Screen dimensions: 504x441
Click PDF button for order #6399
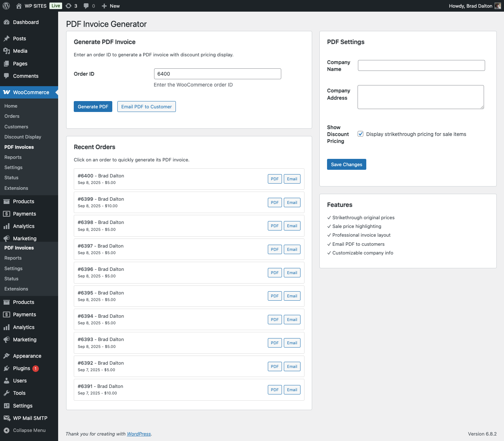point(275,203)
